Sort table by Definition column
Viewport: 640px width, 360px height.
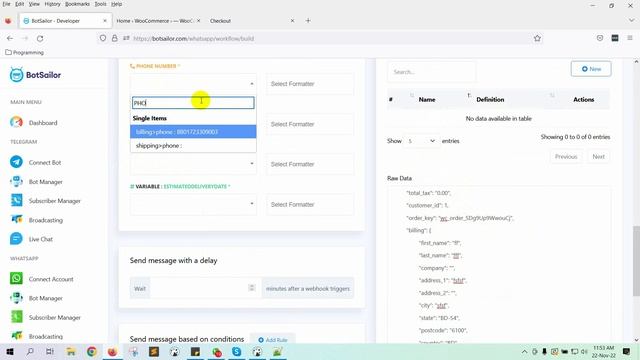490,100
